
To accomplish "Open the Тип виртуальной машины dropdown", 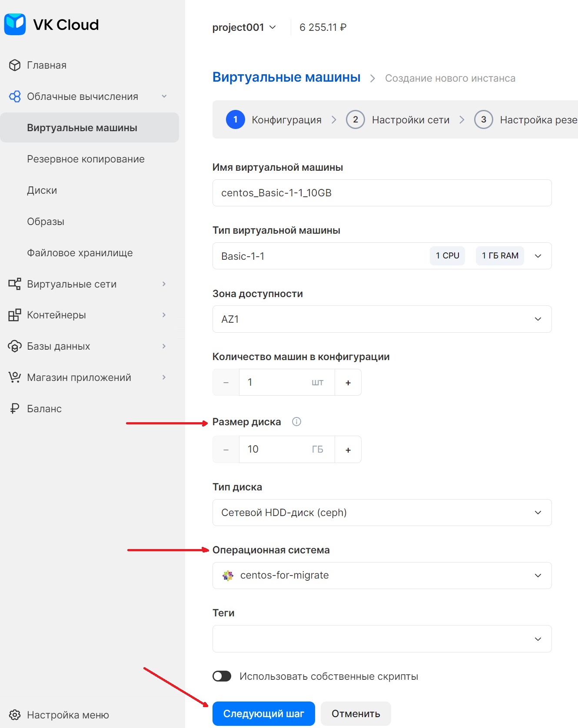I will (x=382, y=256).
